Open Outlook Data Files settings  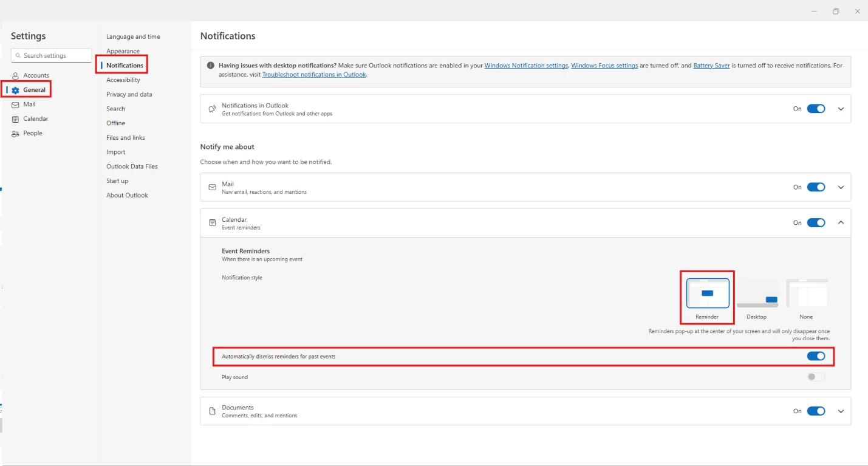point(132,166)
